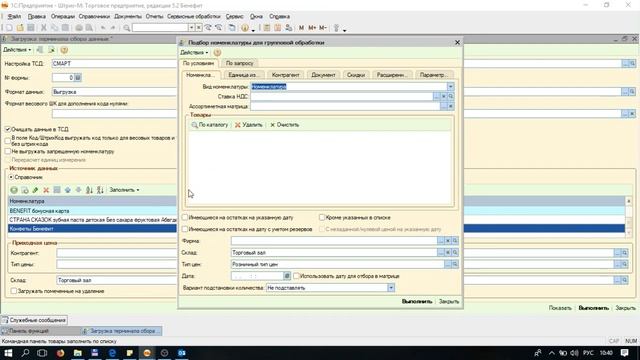This screenshot has width=640, height=360.
Task: Open the Файл menu
Action: click(x=14, y=16)
